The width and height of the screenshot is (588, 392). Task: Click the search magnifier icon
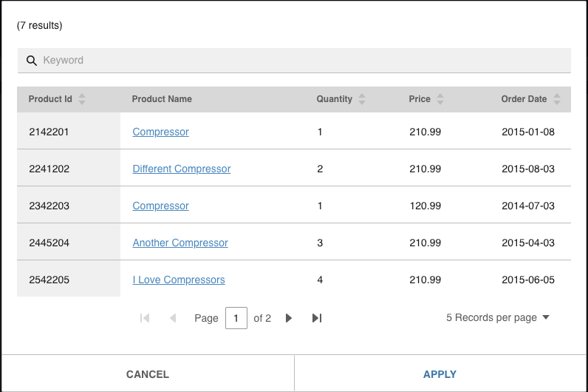(32, 61)
